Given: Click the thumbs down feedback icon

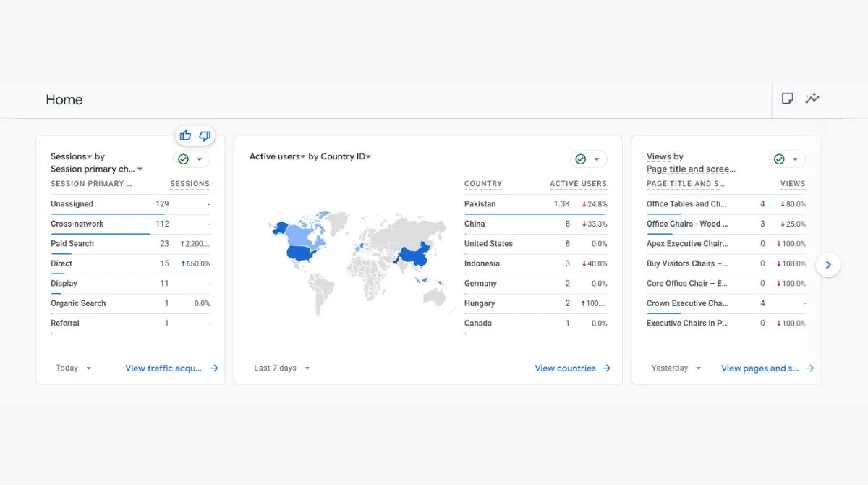Looking at the screenshot, I should pyautogui.click(x=205, y=135).
